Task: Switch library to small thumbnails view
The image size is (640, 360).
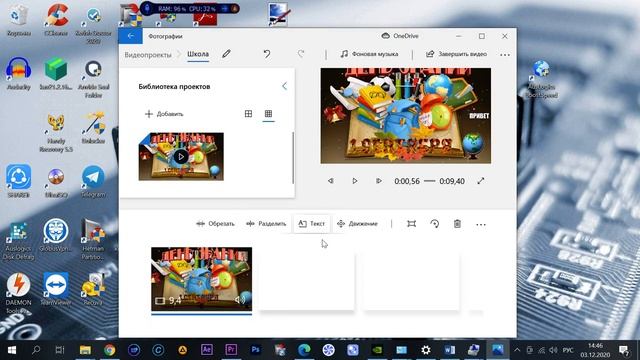Action: (268, 114)
